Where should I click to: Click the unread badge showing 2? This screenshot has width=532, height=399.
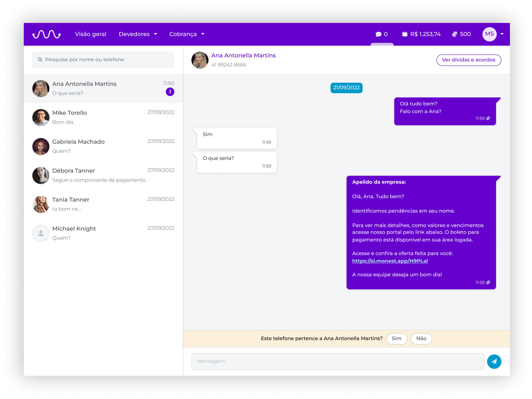[x=170, y=92]
